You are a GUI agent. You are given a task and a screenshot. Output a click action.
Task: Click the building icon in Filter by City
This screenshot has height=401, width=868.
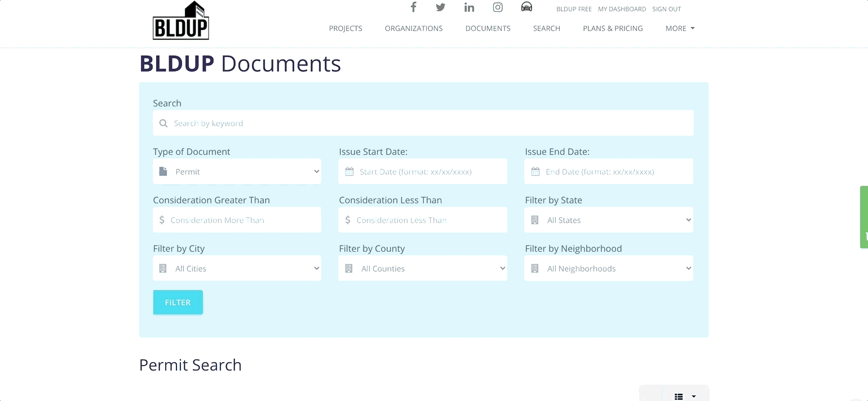coord(163,269)
